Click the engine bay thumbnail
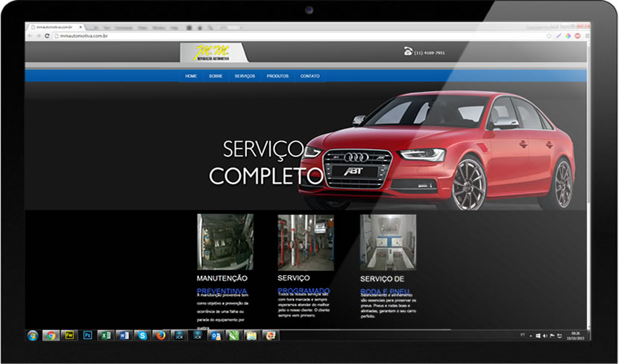This screenshot has width=619, height=364. point(225,242)
